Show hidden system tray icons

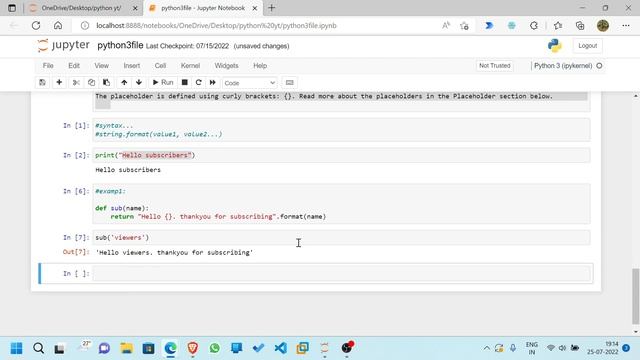tap(487, 348)
